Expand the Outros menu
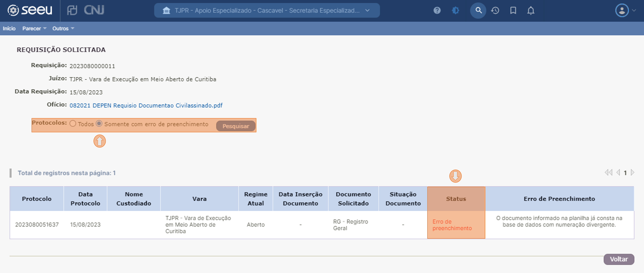 click(x=63, y=28)
